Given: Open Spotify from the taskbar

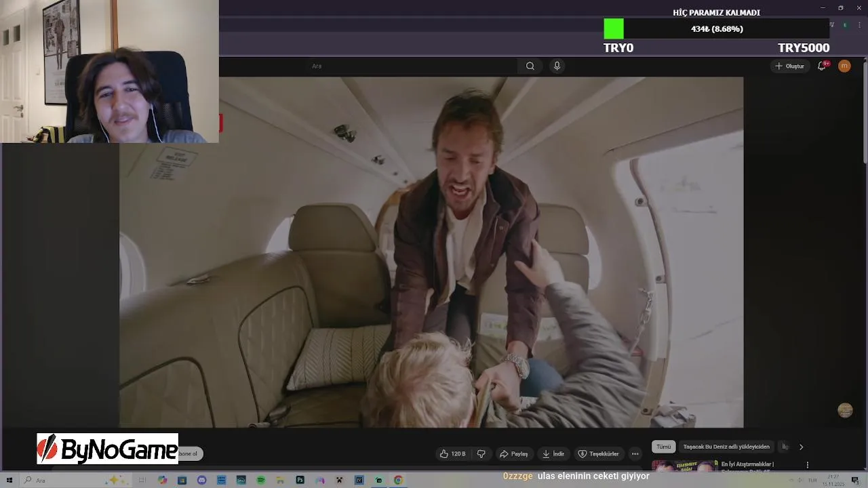Looking at the screenshot, I should tap(260, 480).
